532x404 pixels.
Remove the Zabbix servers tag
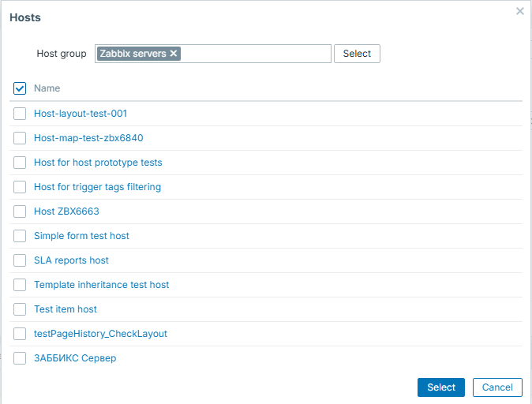[x=174, y=54]
